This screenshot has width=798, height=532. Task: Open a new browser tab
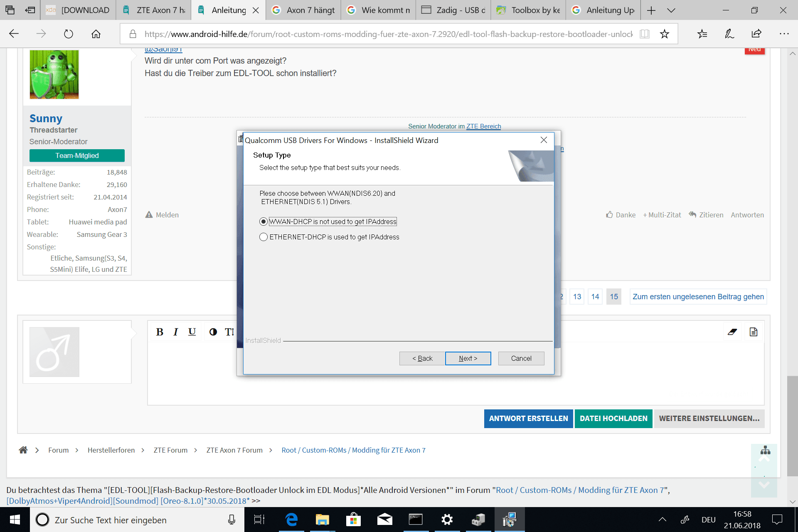point(651,10)
